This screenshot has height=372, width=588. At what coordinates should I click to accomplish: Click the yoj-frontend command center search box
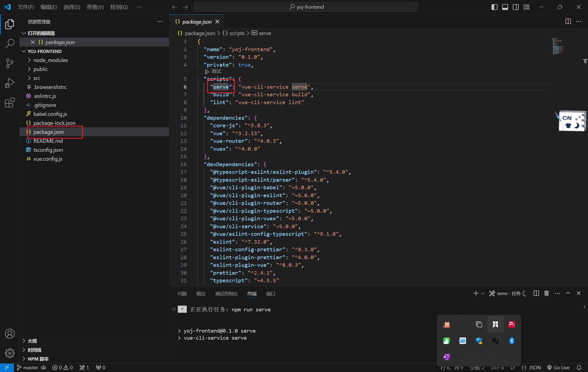pyautogui.click(x=306, y=7)
